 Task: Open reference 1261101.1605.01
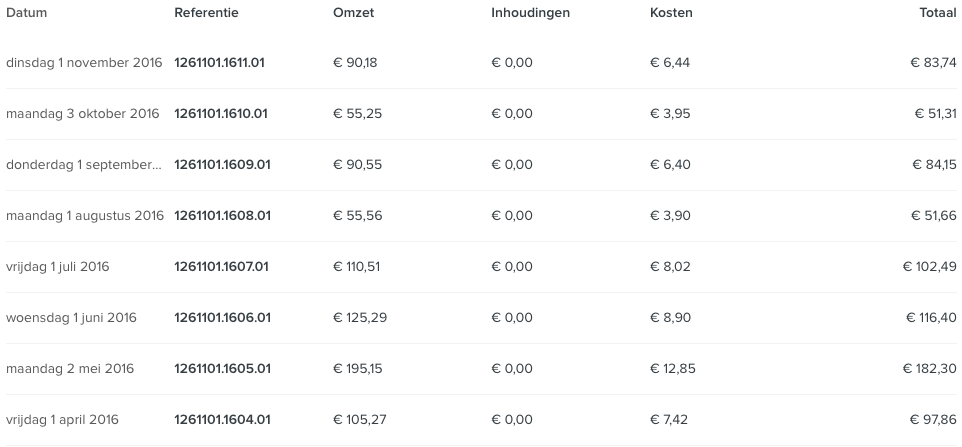(222, 368)
